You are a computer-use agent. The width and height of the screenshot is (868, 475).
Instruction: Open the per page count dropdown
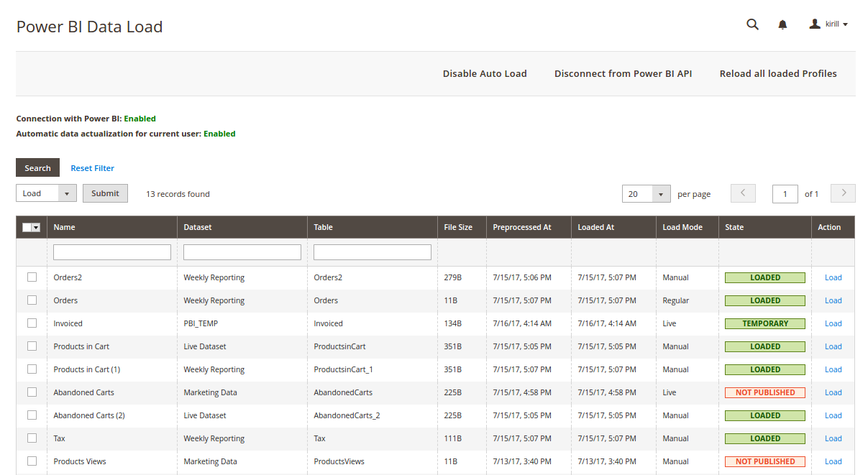coord(647,194)
